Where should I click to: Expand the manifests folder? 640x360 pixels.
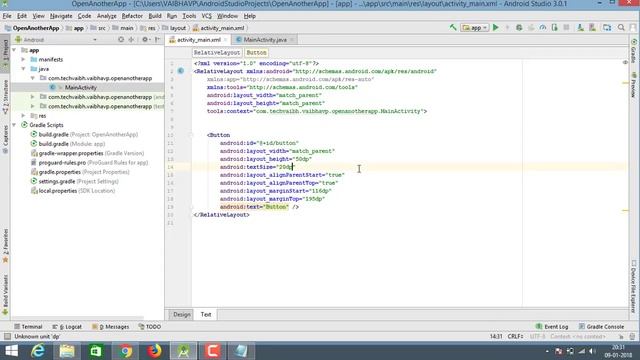[x=23, y=59]
